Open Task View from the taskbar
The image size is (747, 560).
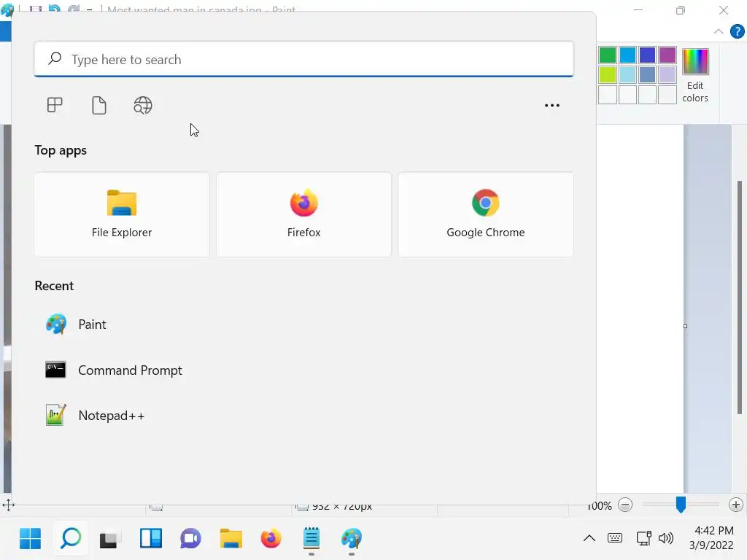coord(109,539)
